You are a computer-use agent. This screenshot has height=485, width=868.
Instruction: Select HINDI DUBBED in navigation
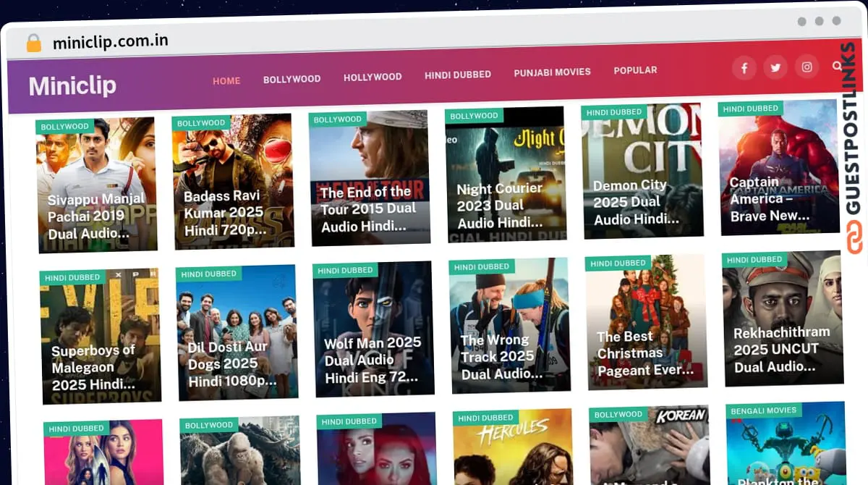click(x=458, y=75)
